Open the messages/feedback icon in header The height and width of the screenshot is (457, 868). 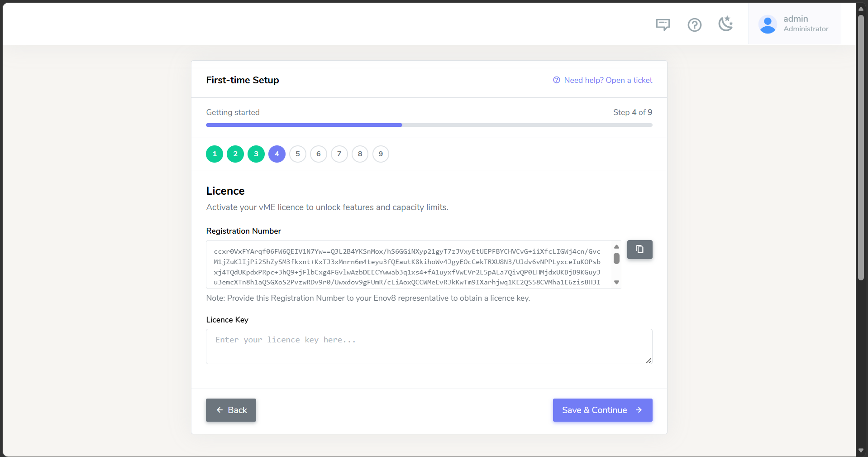pyautogui.click(x=663, y=24)
